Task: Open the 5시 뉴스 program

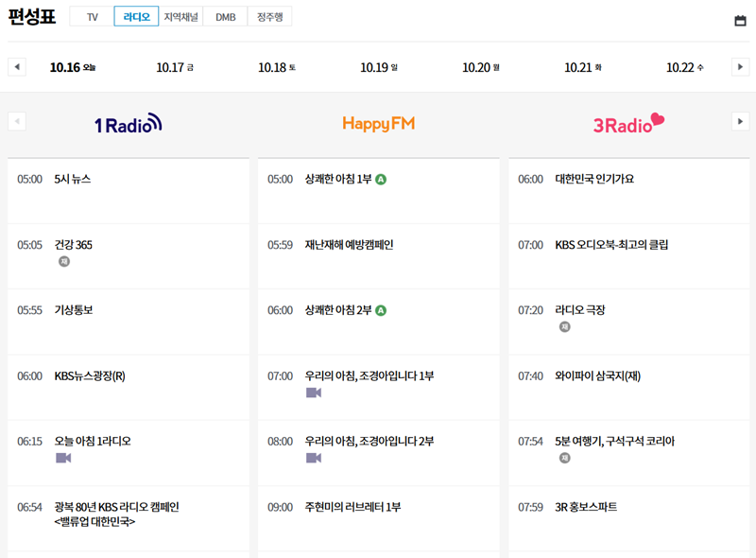Action: click(73, 179)
